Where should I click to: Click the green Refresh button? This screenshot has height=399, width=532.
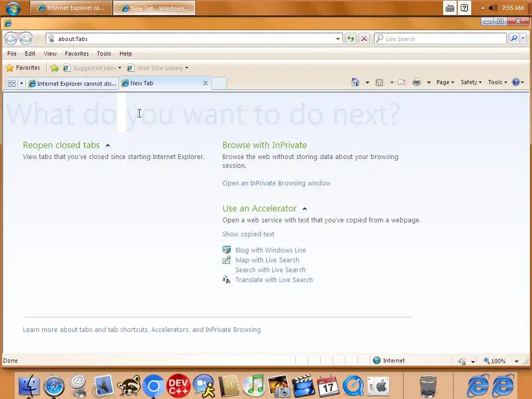(x=351, y=38)
